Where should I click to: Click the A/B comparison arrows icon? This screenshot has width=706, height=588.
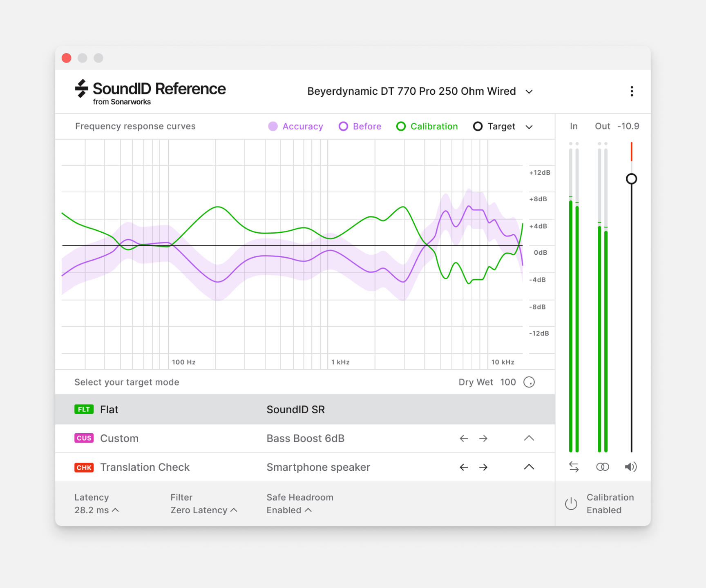574,467
